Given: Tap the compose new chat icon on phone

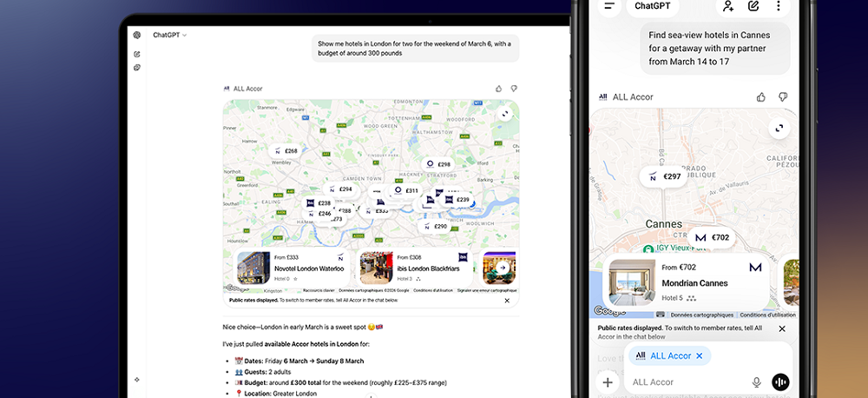Looking at the screenshot, I should tap(753, 6).
